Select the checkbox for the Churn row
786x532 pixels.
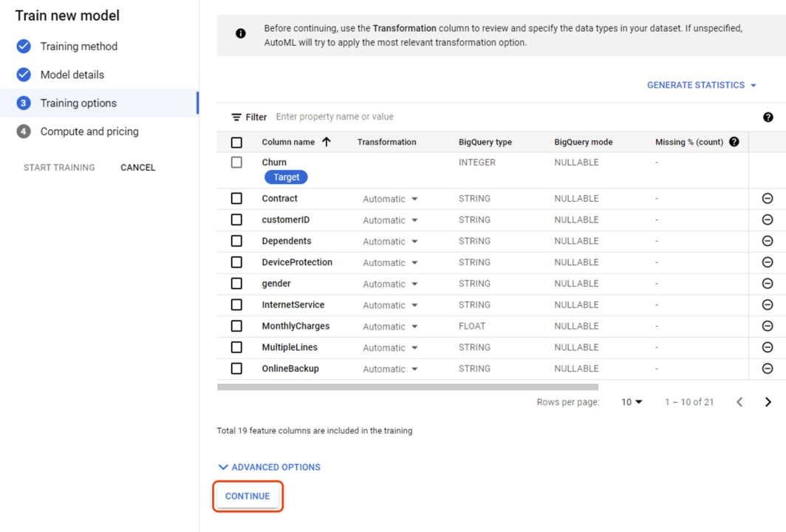click(237, 162)
